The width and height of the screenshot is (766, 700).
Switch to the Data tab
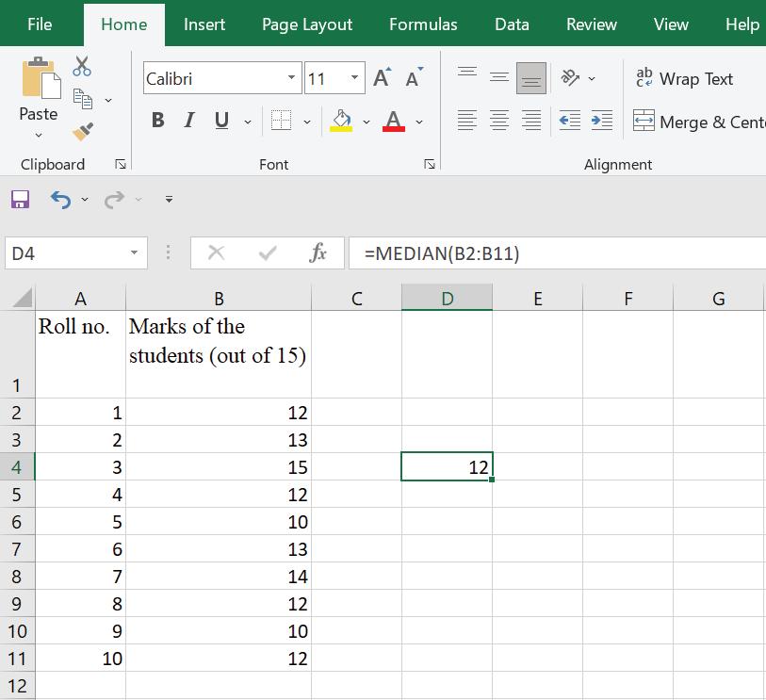(512, 24)
